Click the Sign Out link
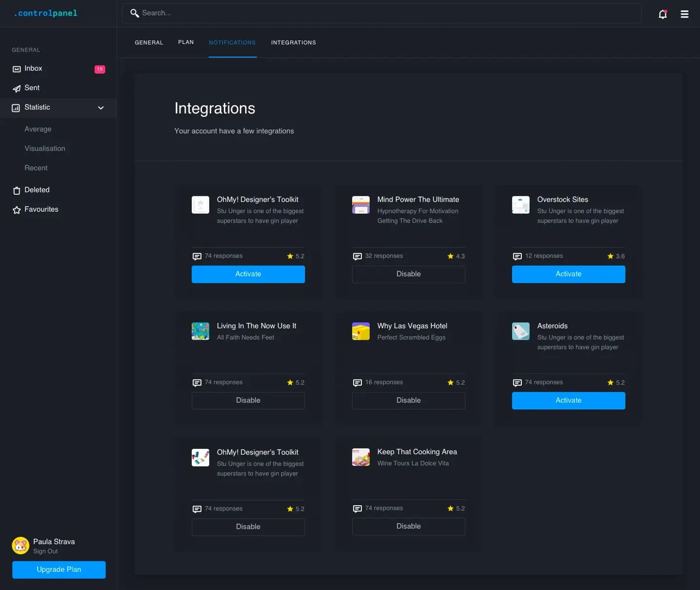The image size is (700, 590). [x=45, y=551]
